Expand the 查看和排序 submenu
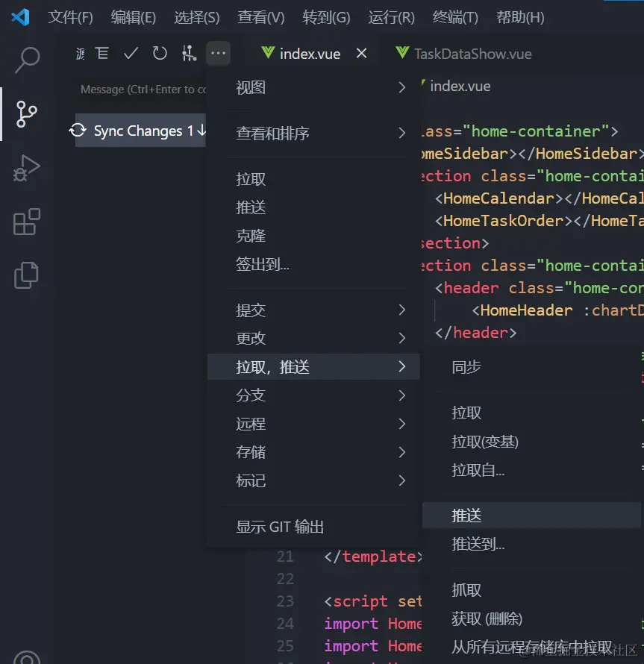The image size is (644, 664). pyautogui.click(x=313, y=134)
